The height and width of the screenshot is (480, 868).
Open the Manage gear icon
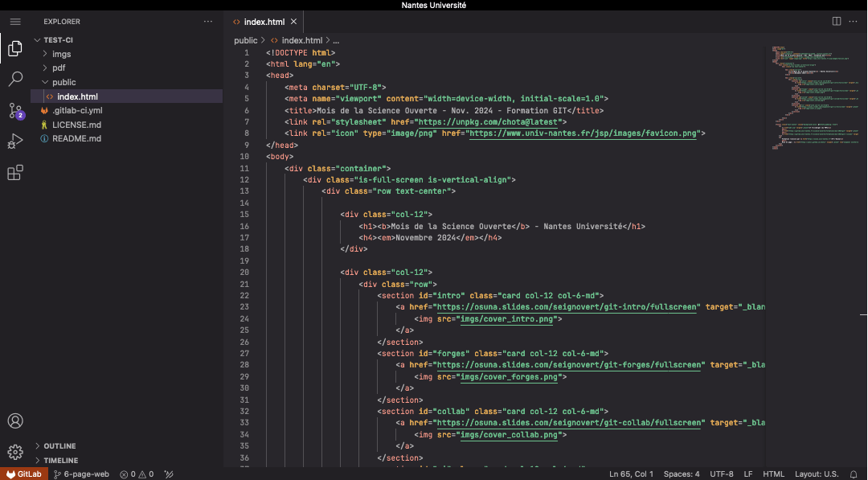[x=15, y=452]
